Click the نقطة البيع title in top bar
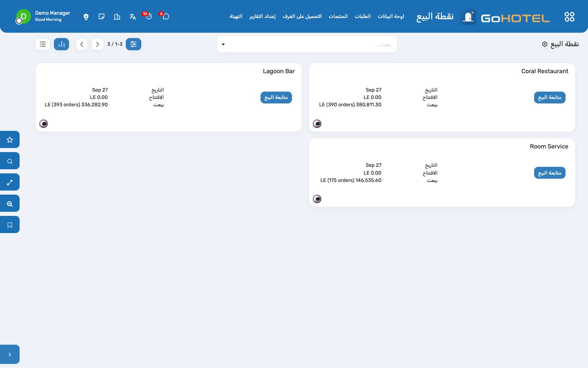This screenshot has height=368, width=588. (435, 16)
